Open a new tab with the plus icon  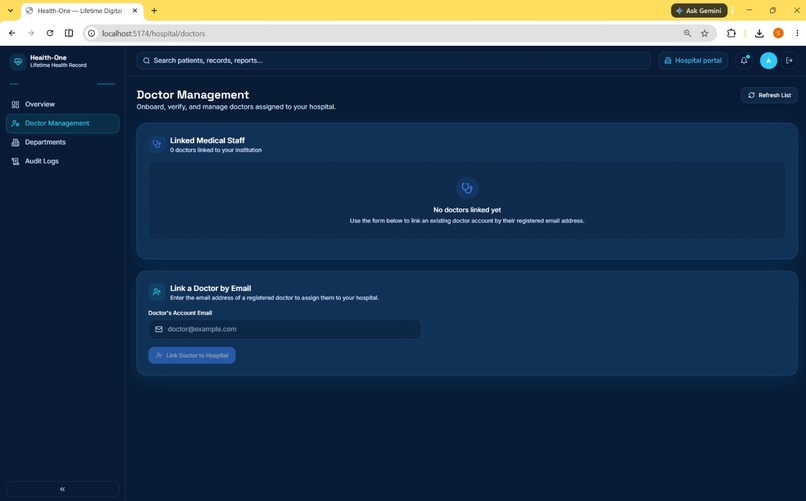click(154, 10)
